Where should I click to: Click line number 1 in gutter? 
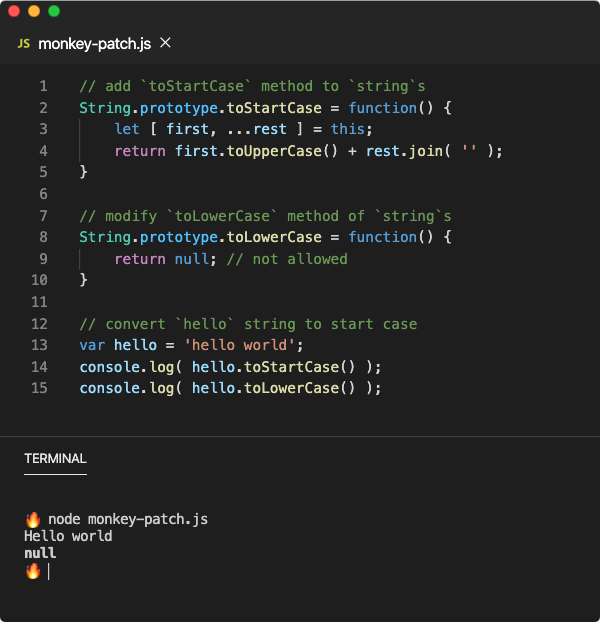[x=43, y=86]
